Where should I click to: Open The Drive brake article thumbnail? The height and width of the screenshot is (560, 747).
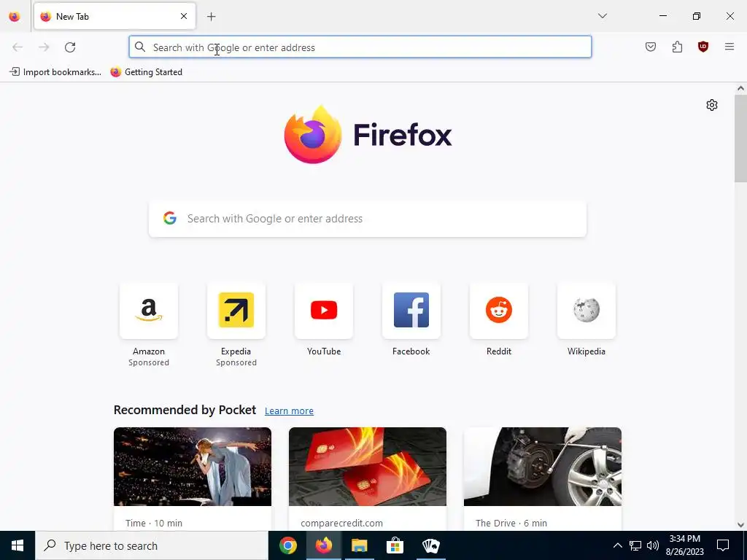pyautogui.click(x=543, y=467)
